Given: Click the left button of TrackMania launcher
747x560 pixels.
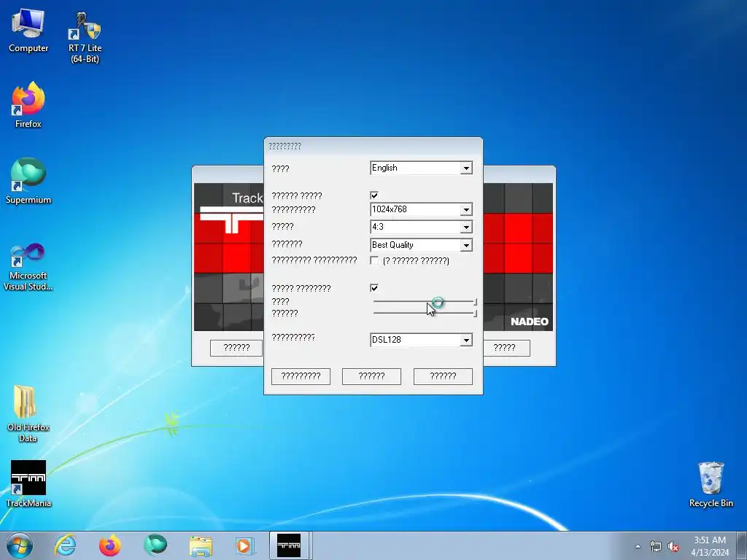Looking at the screenshot, I should click(236, 348).
